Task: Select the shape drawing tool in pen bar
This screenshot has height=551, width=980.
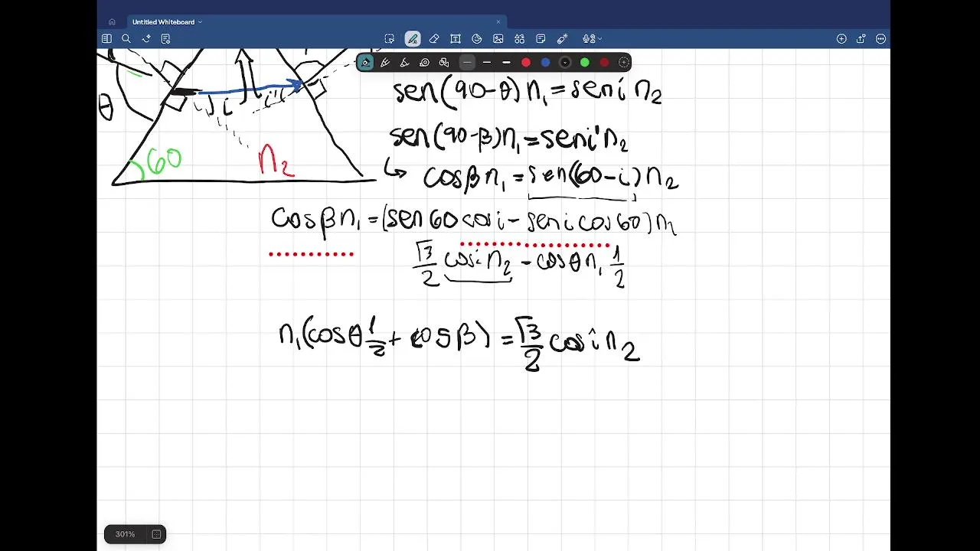Action: (x=444, y=63)
